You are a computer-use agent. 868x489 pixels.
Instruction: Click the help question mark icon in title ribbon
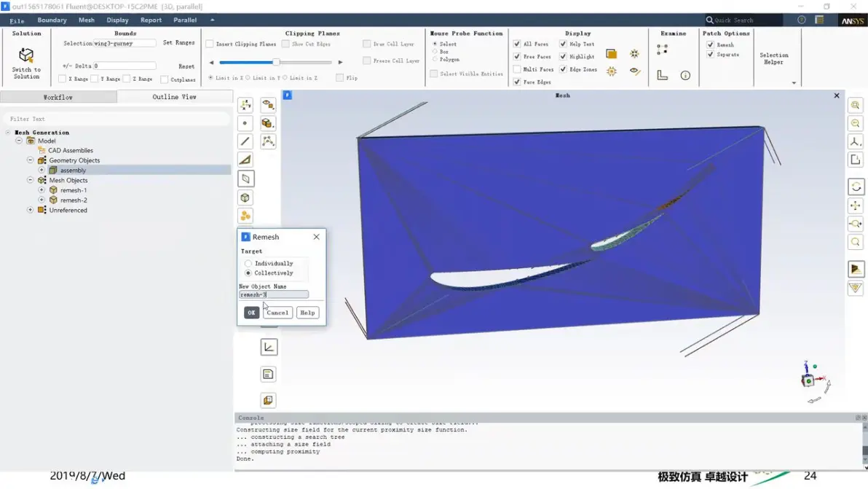pos(802,20)
